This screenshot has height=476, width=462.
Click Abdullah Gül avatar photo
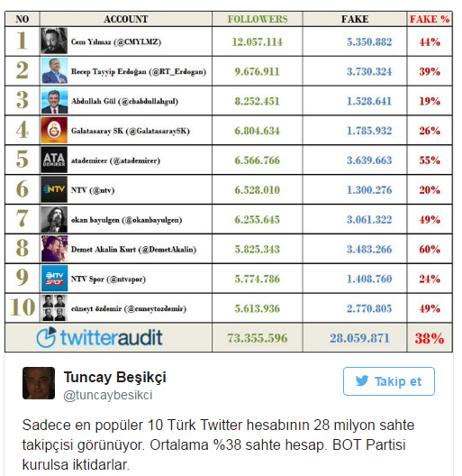54,101
